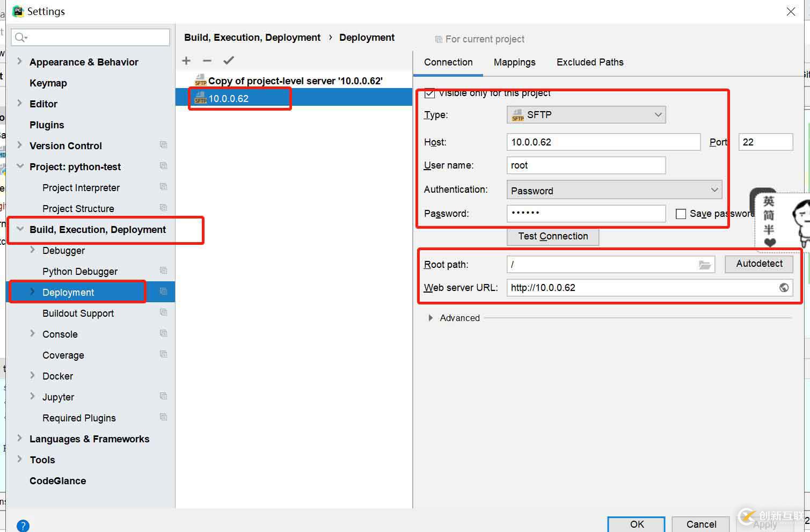Viewport: 810px width, 532px height.
Task: Open CodeGlance settings
Action: click(58, 480)
